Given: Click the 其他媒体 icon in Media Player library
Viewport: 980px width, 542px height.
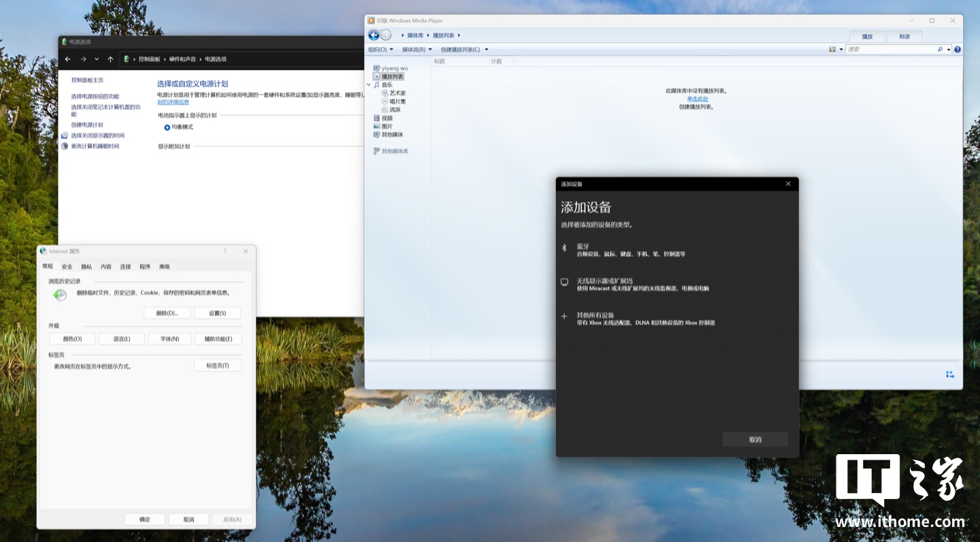Looking at the screenshot, I should (376, 135).
